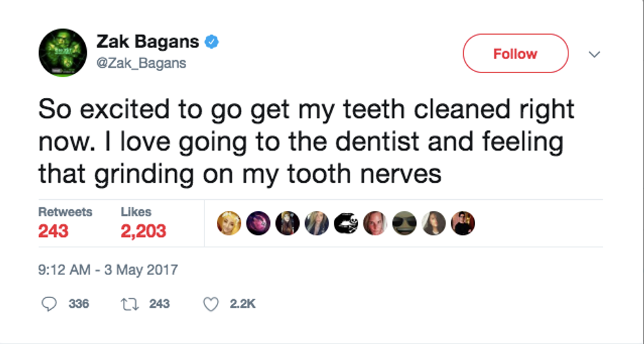644x344 pixels.
Task: Like the tweet with the heart icon
Action: [x=210, y=303]
